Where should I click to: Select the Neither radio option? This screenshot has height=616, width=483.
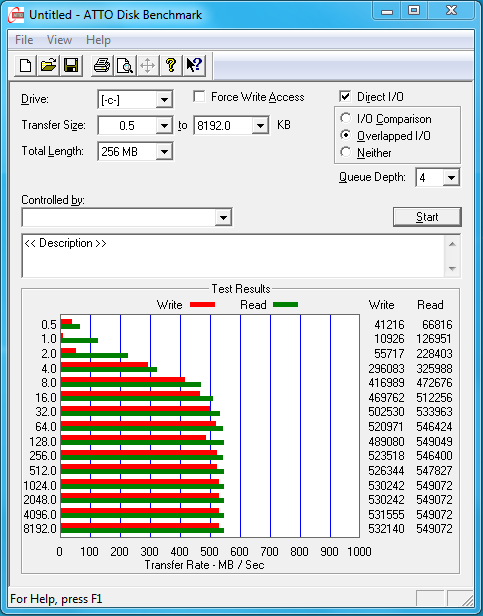point(346,152)
